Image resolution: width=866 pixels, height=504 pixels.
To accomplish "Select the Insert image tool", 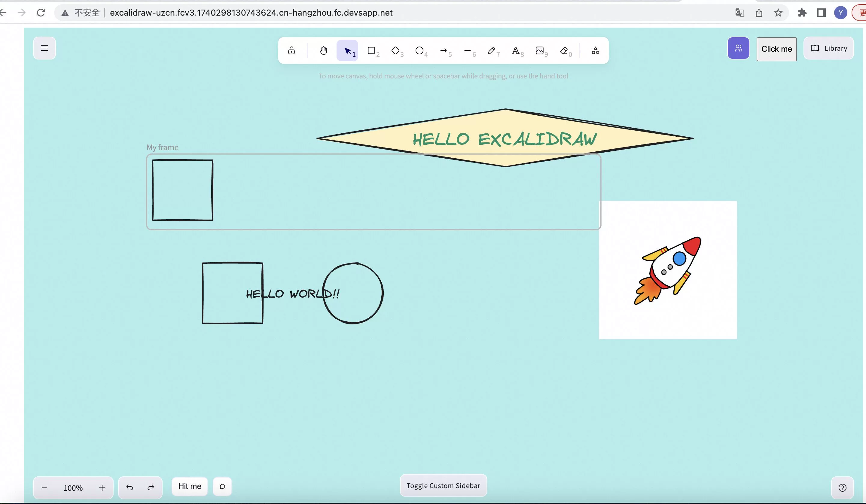I will pos(540,50).
